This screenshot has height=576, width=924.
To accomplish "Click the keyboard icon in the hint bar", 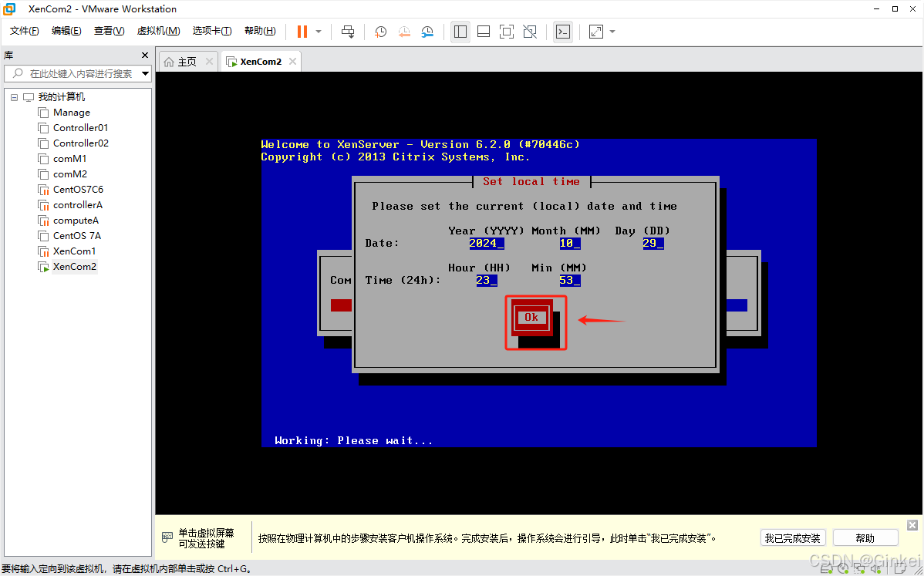I will click(x=167, y=537).
